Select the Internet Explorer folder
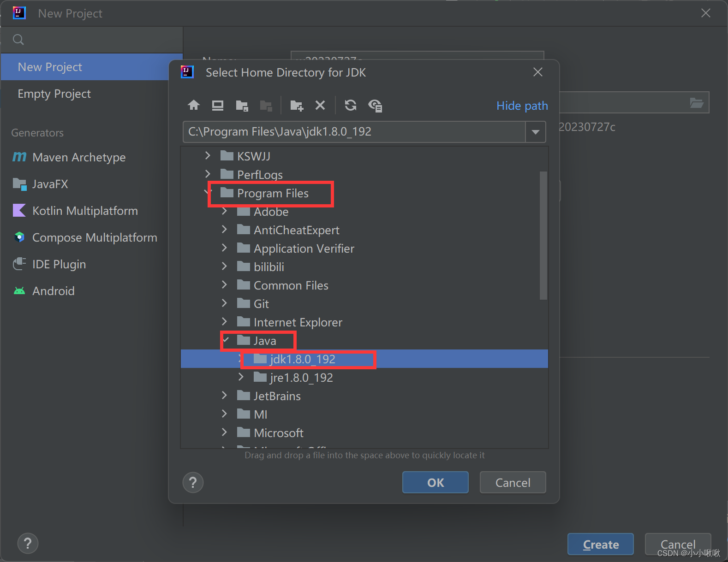728x562 pixels. 298,322
